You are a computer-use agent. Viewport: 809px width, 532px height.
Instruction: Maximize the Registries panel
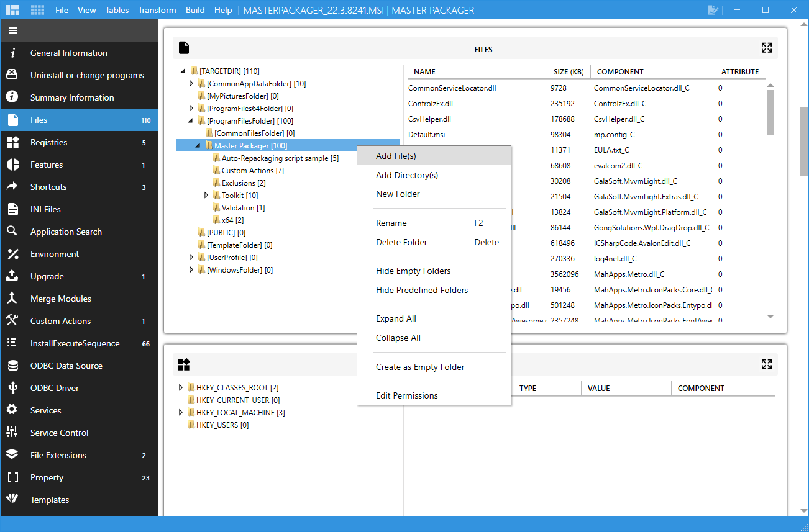coord(767,364)
